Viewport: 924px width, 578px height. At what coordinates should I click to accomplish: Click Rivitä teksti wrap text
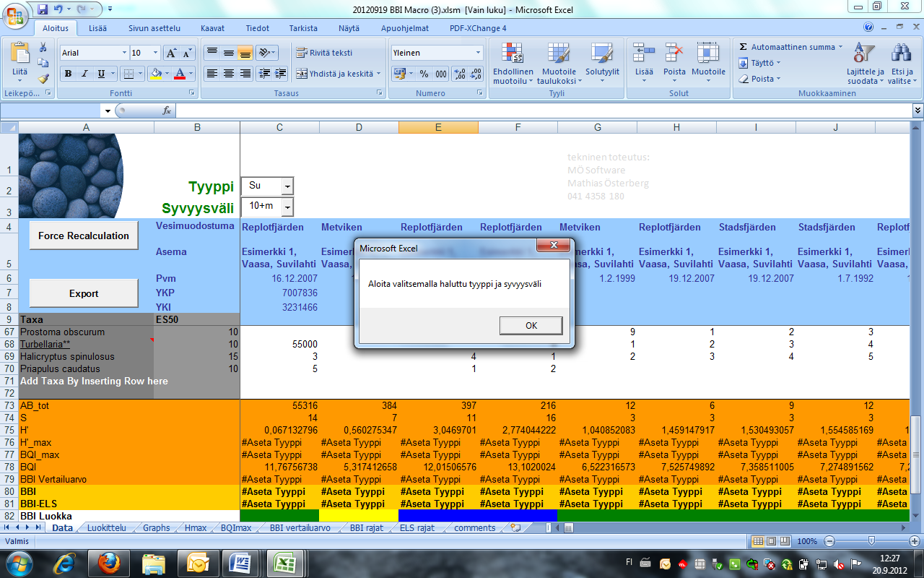[324, 53]
